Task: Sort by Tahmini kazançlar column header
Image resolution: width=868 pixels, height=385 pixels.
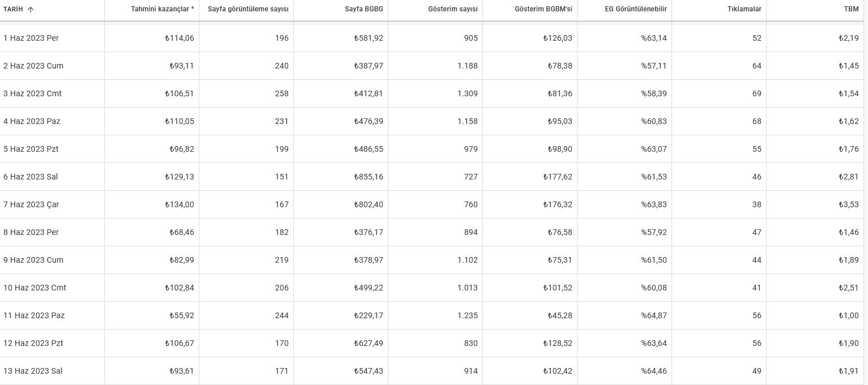Action: click(163, 9)
